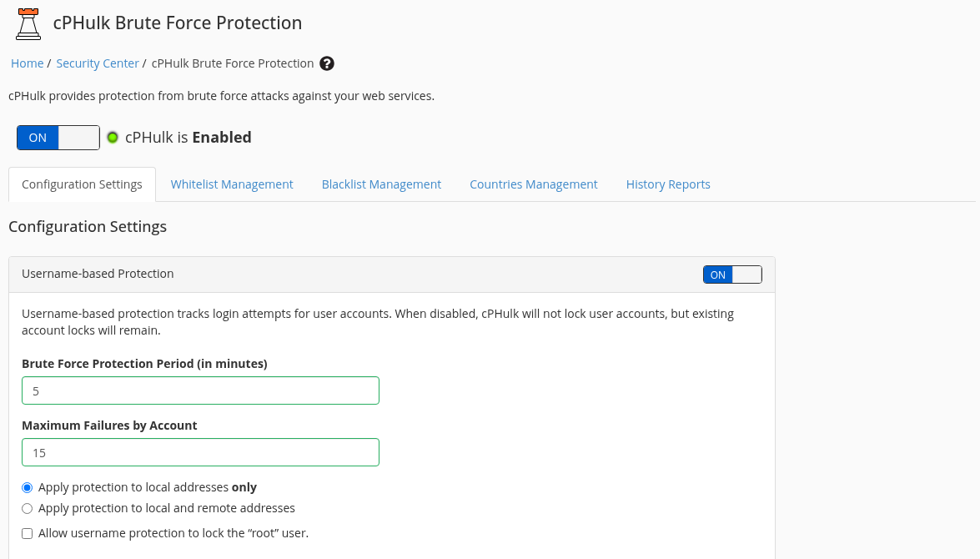The height and width of the screenshot is (559, 980).
Task: Click the green cPHulk status indicator
Action: point(113,138)
